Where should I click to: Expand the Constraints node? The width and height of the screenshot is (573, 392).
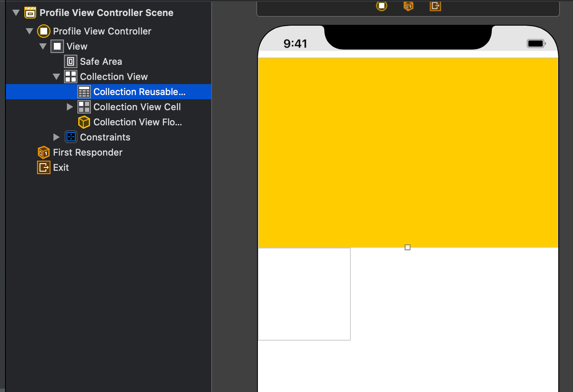tap(56, 137)
